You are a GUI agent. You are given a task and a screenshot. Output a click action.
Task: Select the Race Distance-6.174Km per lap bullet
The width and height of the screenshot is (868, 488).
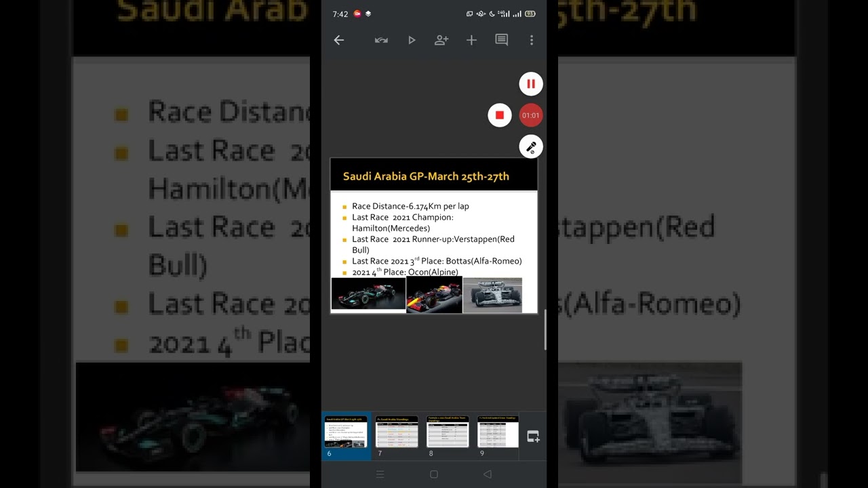(410, 206)
